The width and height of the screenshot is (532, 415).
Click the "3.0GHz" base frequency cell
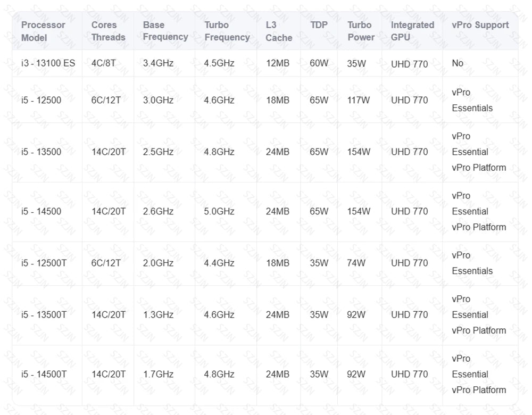(x=158, y=100)
